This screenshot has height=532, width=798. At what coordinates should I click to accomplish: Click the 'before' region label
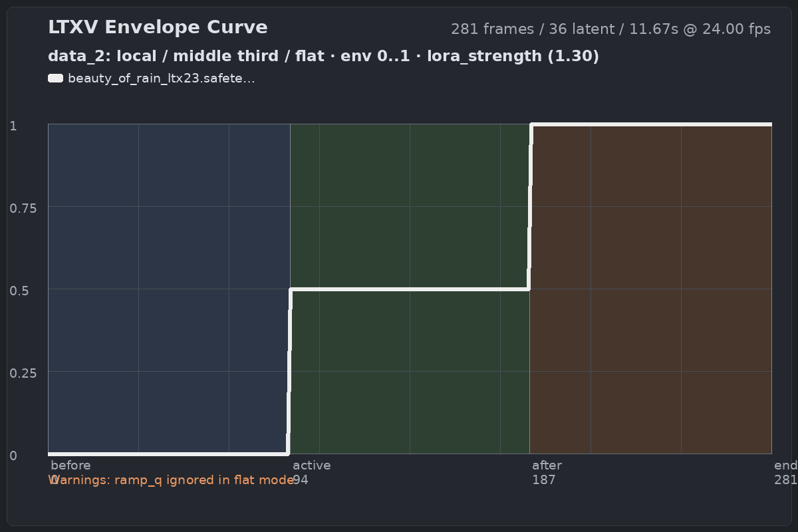[x=70, y=465]
